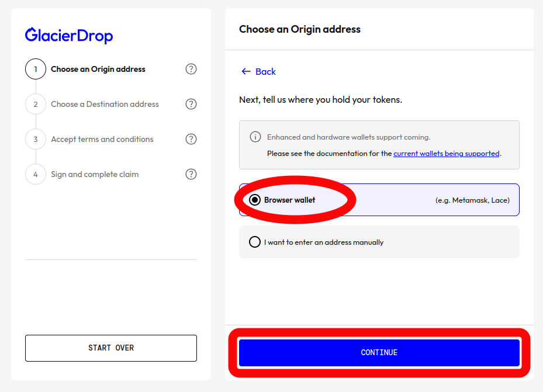Click the blue CONTINUE button
This screenshot has height=392, width=543.
379,352
